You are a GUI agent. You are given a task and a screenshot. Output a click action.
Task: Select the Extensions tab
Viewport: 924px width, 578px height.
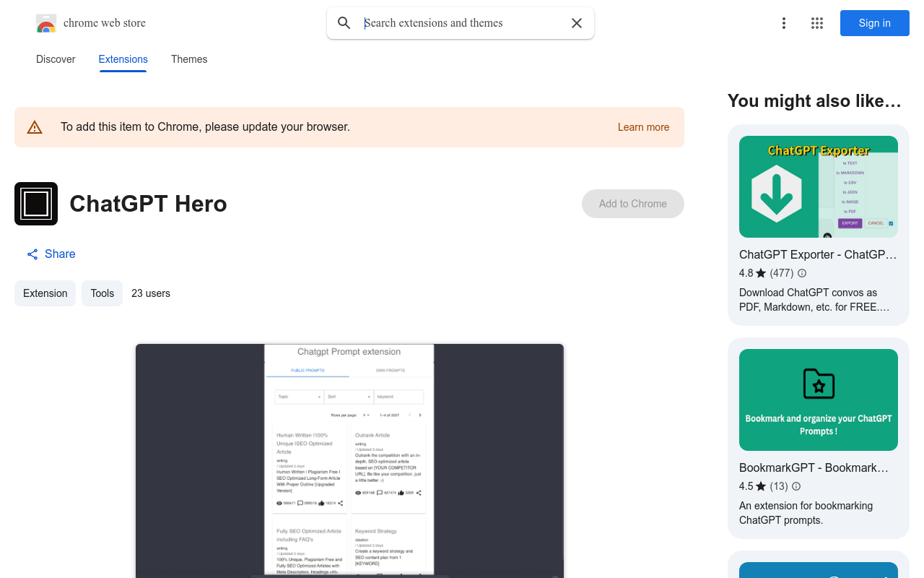pyautogui.click(x=123, y=59)
